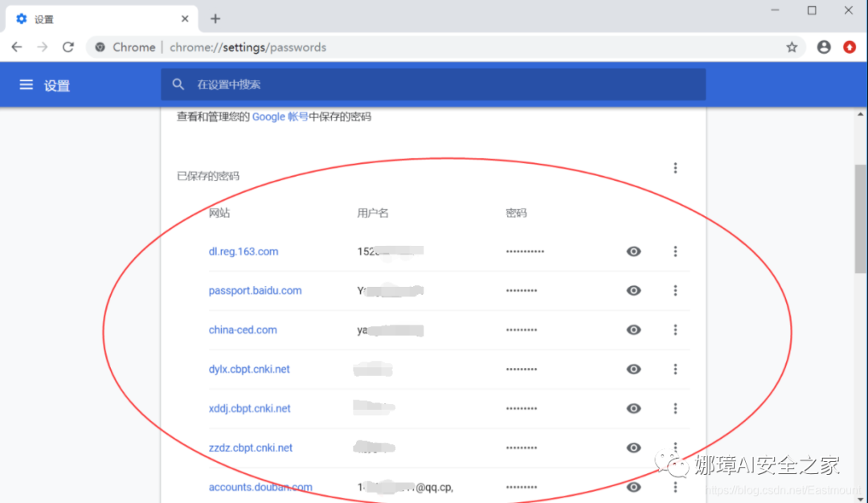Click the address bar URL chrome://settings/passwords
This screenshot has width=868, height=503.
coord(248,47)
